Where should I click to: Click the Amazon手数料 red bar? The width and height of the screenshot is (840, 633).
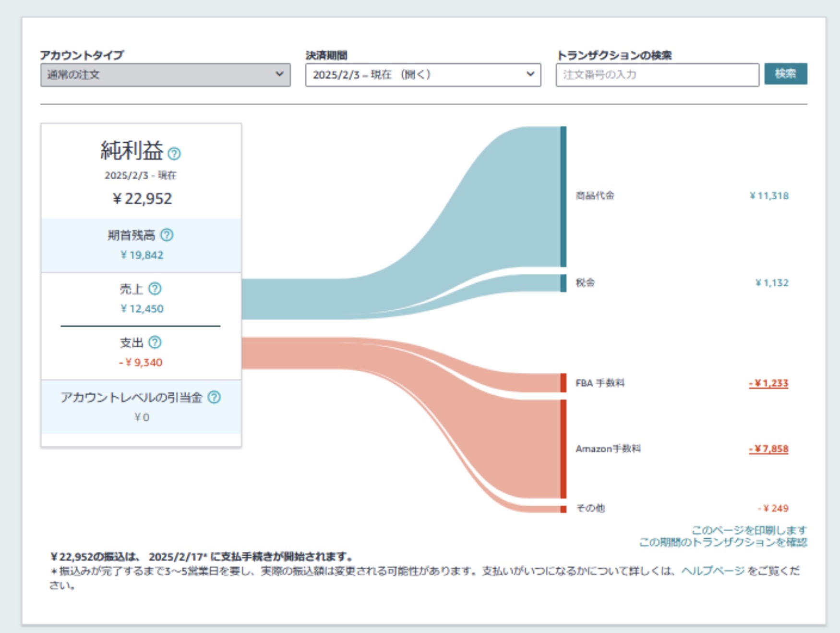pos(564,449)
